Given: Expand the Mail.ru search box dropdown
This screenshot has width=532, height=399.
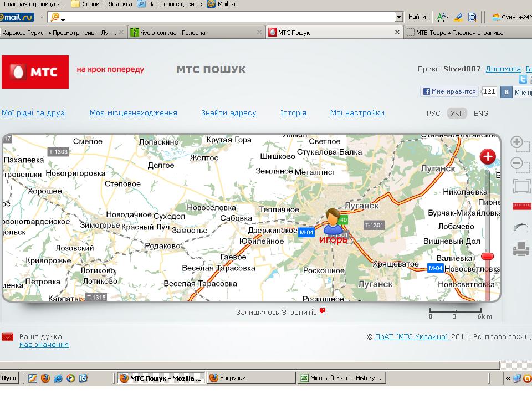Looking at the screenshot, I should (x=398, y=17).
